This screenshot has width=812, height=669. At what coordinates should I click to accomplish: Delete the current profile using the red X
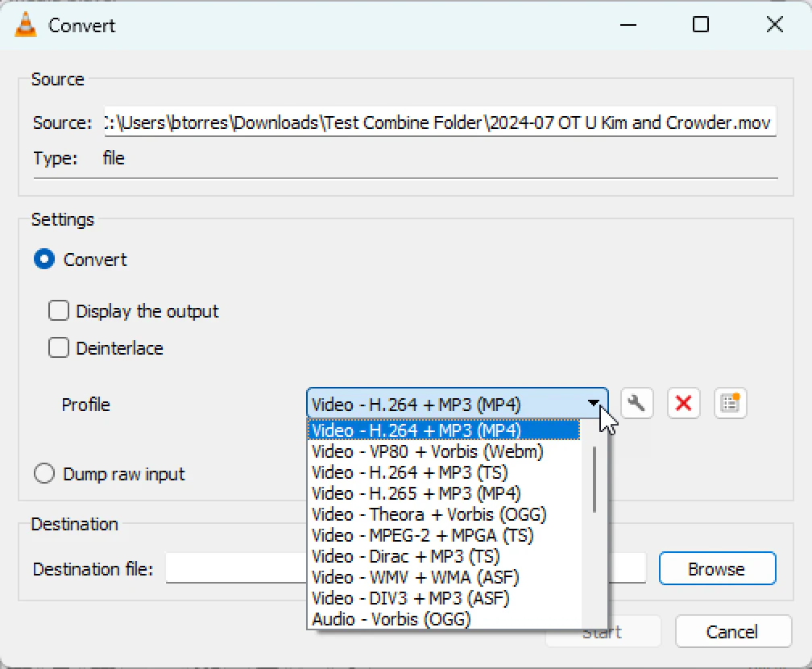coord(683,403)
